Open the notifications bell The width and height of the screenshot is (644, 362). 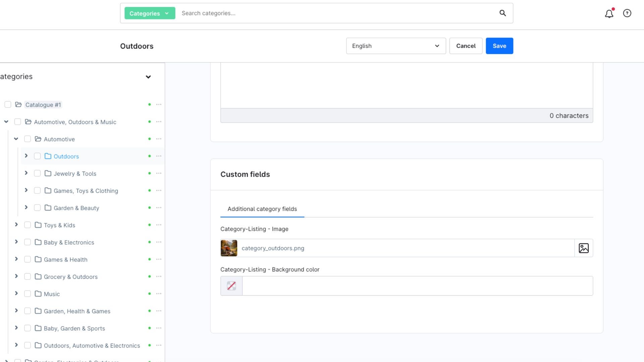pyautogui.click(x=609, y=13)
